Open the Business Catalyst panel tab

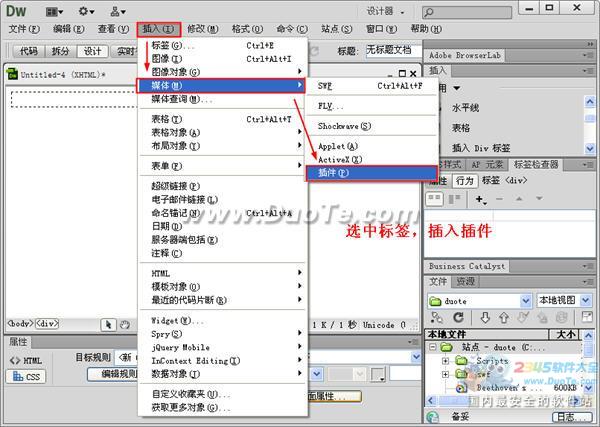pos(467,266)
